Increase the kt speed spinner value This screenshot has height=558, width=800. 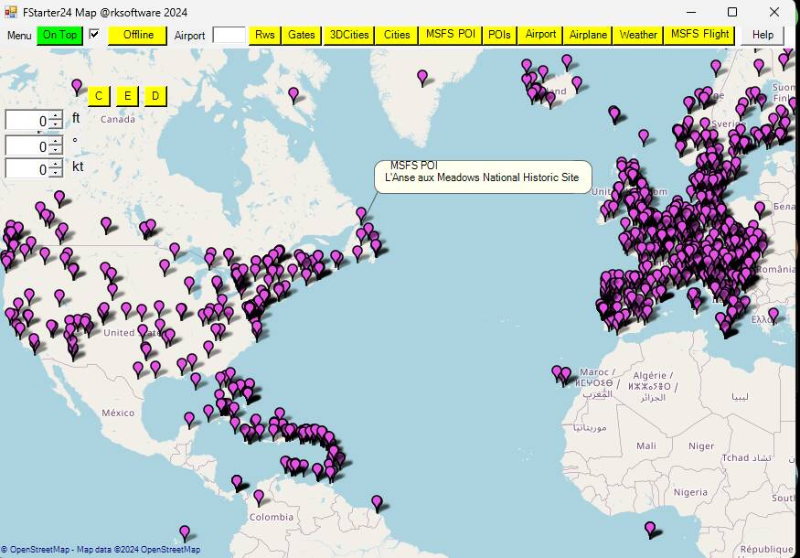pyautogui.click(x=55, y=164)
